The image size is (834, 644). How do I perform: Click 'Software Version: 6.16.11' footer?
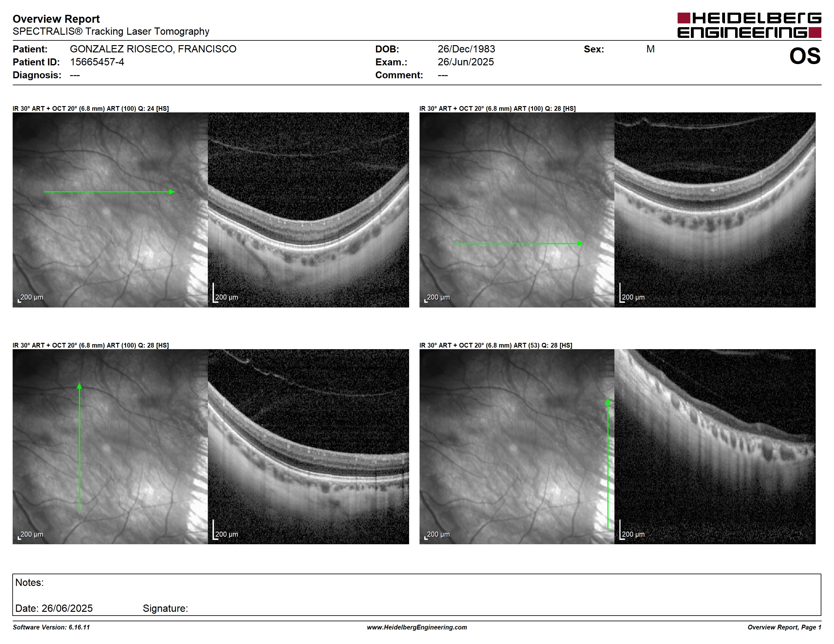(x=51, y=627)
